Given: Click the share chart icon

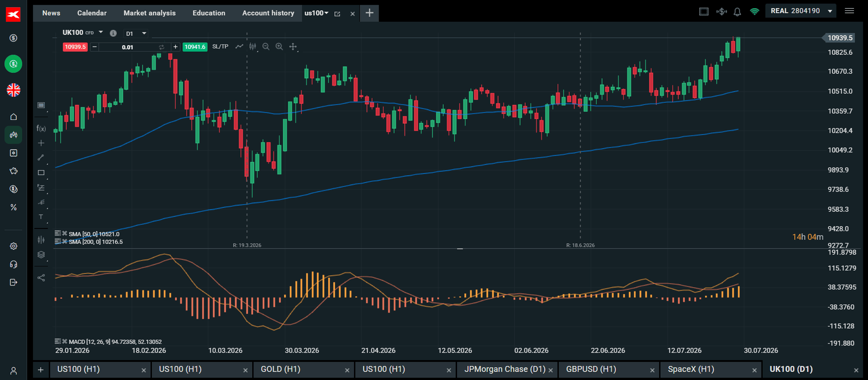Looking at the screenshot, I should coord(41,277).
